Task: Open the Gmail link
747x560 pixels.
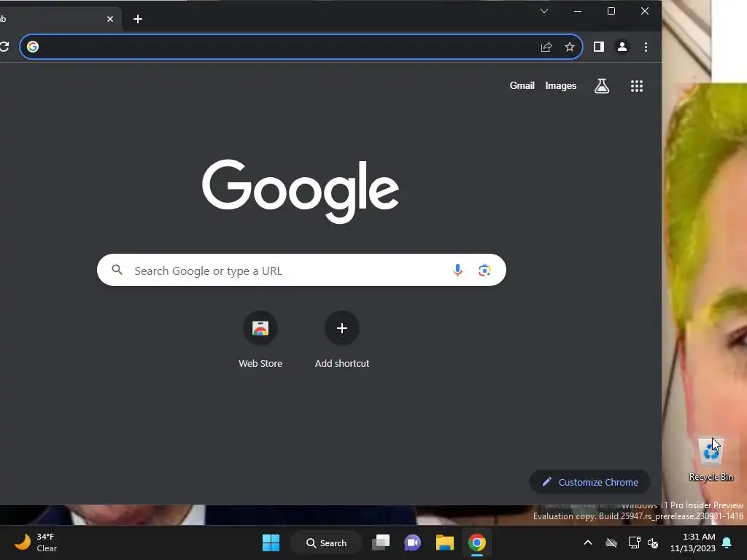Action: click(522, 86)
